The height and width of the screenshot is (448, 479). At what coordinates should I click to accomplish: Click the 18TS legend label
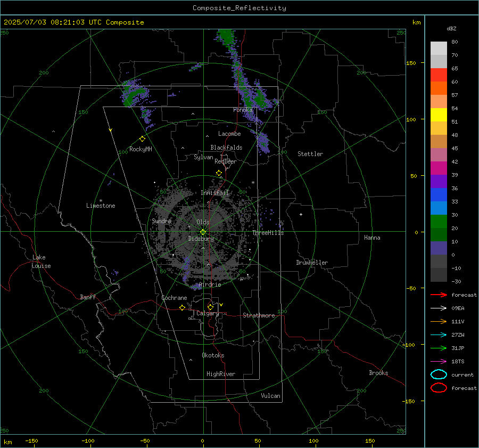458,362
